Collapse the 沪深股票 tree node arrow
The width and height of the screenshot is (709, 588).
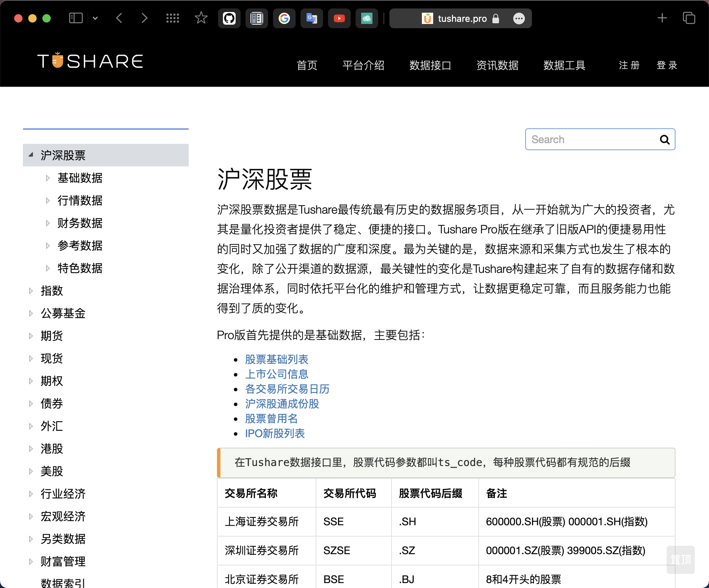coord(31,155)
